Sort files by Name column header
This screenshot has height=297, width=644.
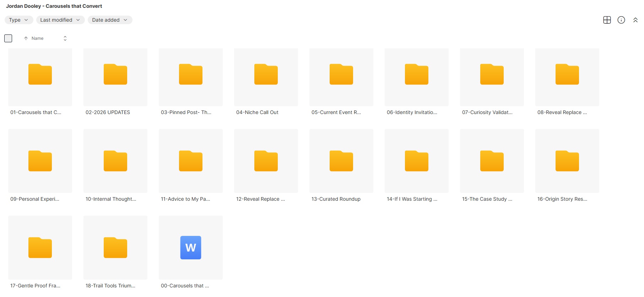37,38
